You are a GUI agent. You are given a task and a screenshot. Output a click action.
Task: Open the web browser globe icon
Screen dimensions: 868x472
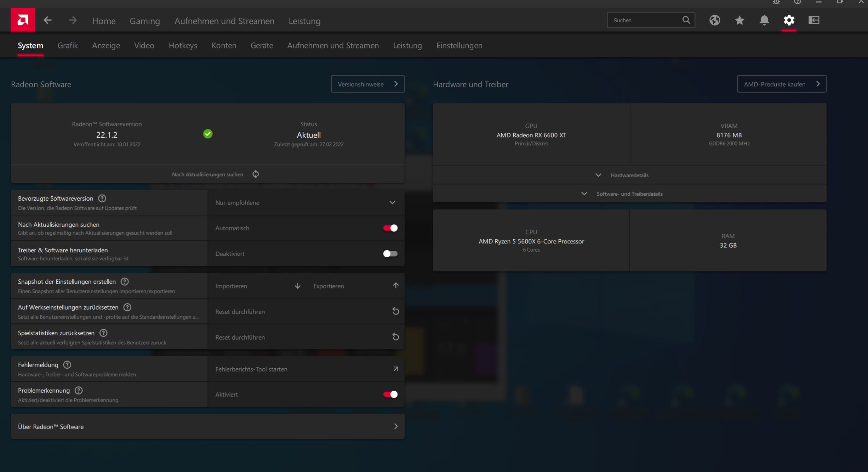714,20
